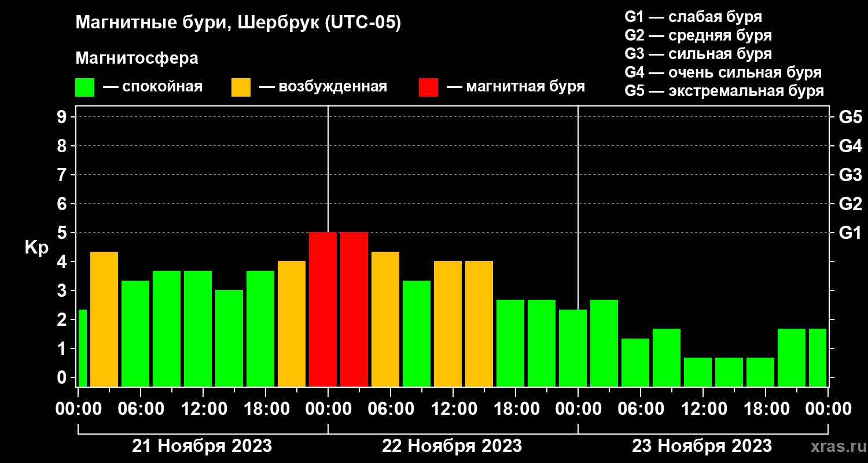
Task: Click the '06:00' time label for 21 Ноября
Action: [141, 409]
